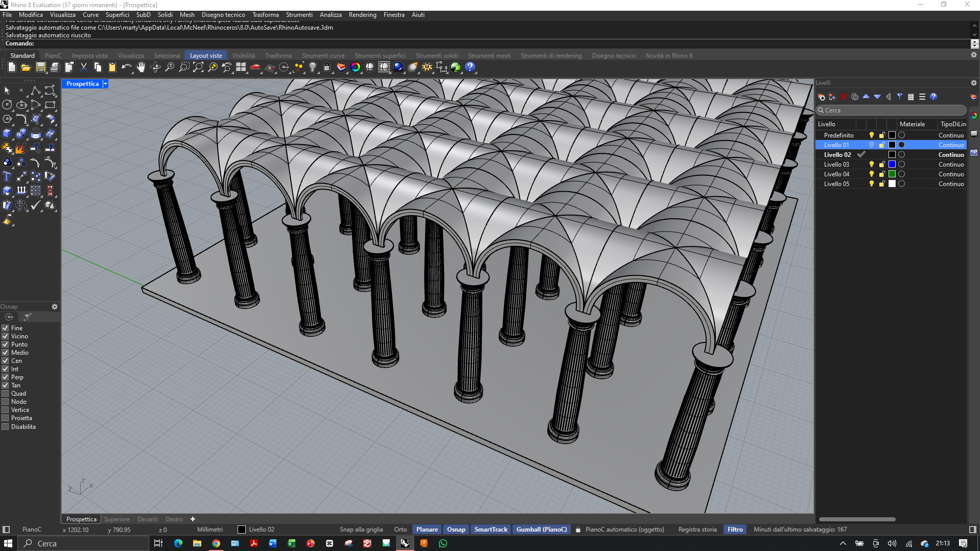Toggle the Orto status bar button
This screenshot has width=980, height=551.
(400, 530)
